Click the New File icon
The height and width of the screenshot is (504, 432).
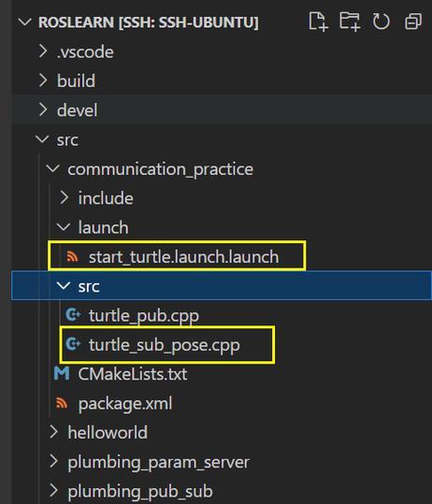point(318,22)
